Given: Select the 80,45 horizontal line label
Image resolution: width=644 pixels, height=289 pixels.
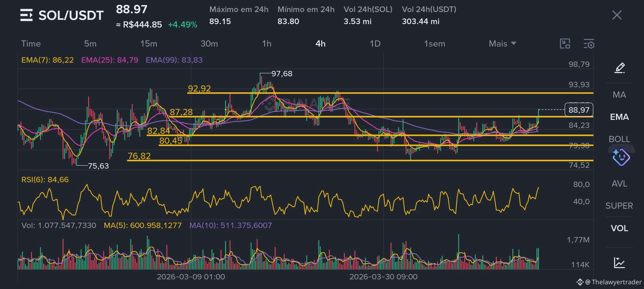Looking at the screenshot, I should pyautogui.click(x=171, y=141).
